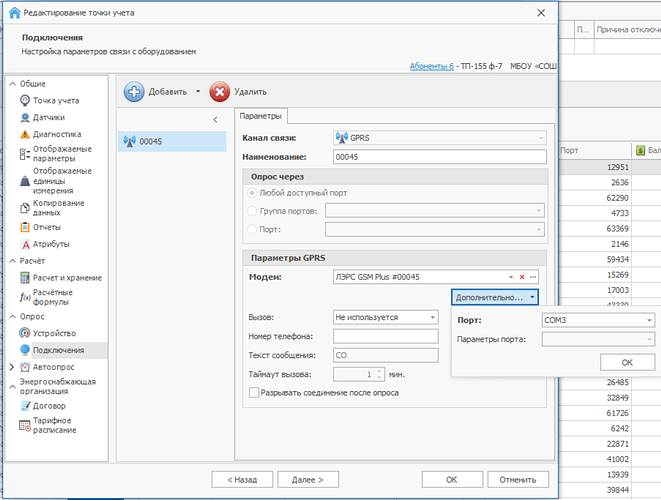The image size is (661, 500).
Task: Click the Отменить button
Action: click(x=518, y=479)
